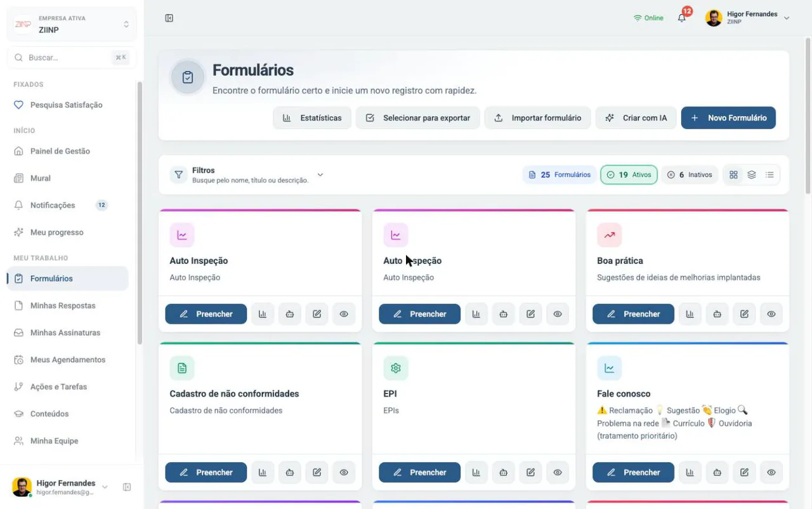Open Pesquisa Satisfação in the sidebar

coord(67,105)
